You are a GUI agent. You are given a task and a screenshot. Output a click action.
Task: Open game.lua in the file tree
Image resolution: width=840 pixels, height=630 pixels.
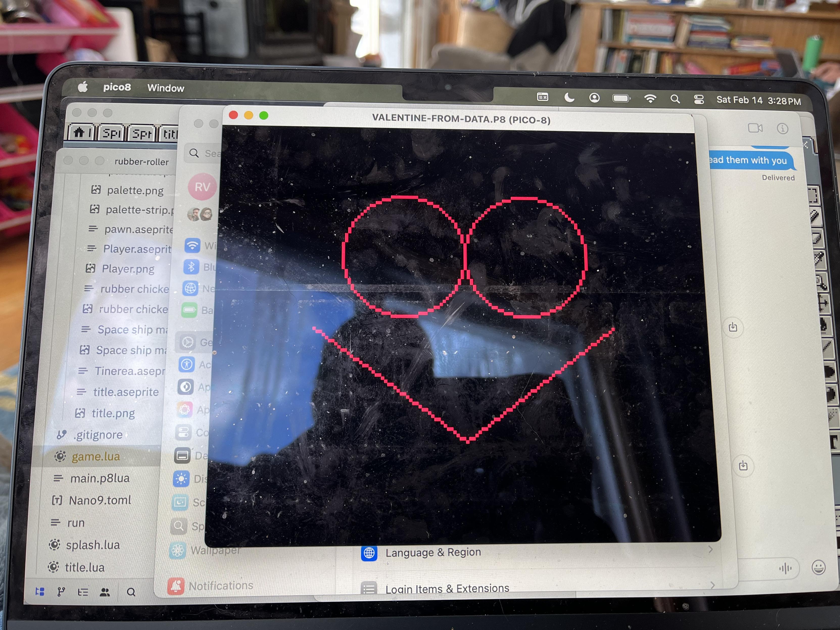click(x=96, y=456)
